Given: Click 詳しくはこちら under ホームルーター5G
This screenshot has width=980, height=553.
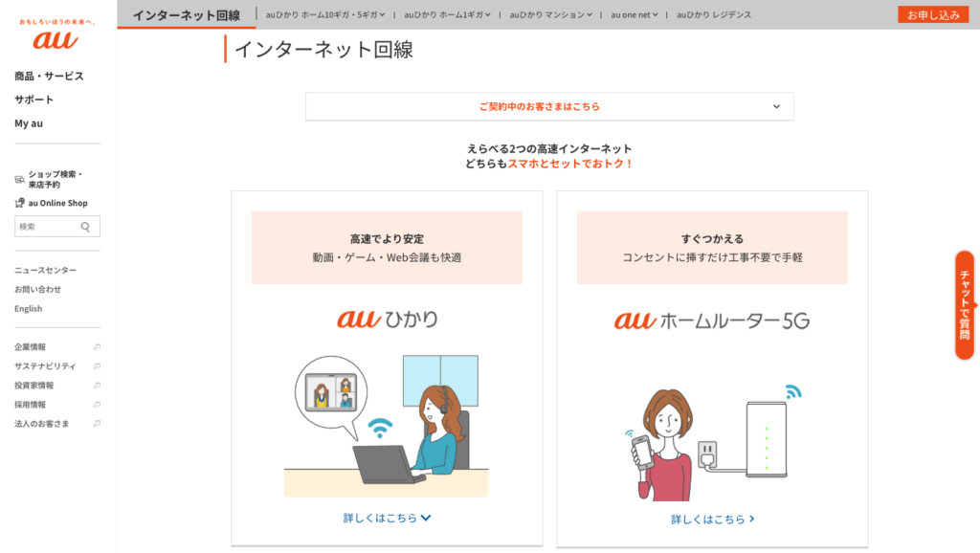Looking at the screenshot, I should 712,520.
